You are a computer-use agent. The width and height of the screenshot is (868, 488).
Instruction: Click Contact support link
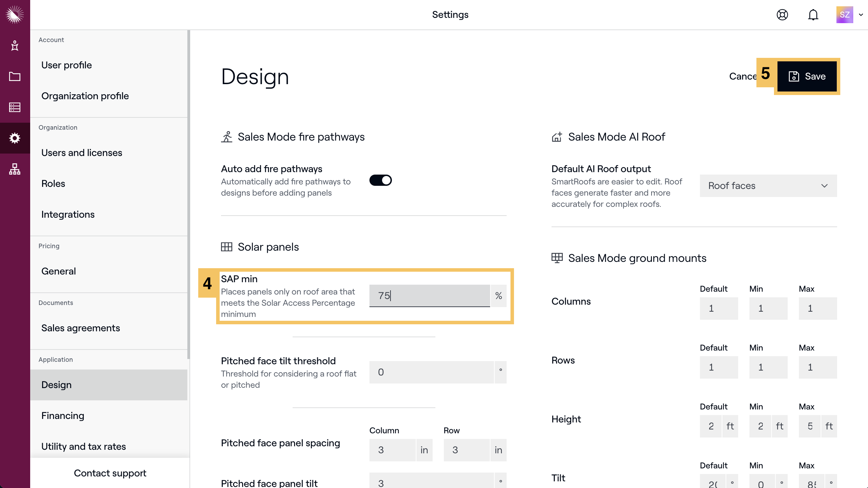[110, 473]
